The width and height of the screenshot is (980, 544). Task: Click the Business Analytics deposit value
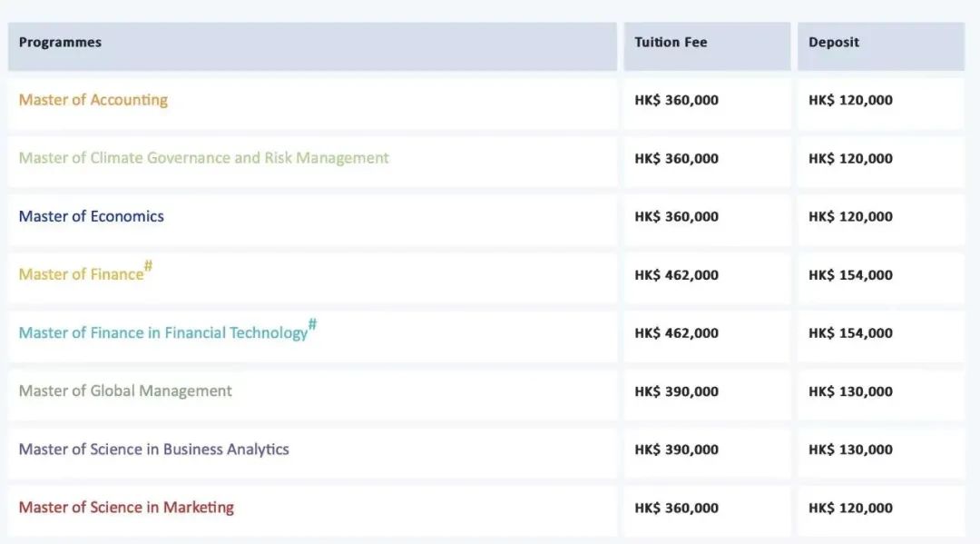(850, 450)
